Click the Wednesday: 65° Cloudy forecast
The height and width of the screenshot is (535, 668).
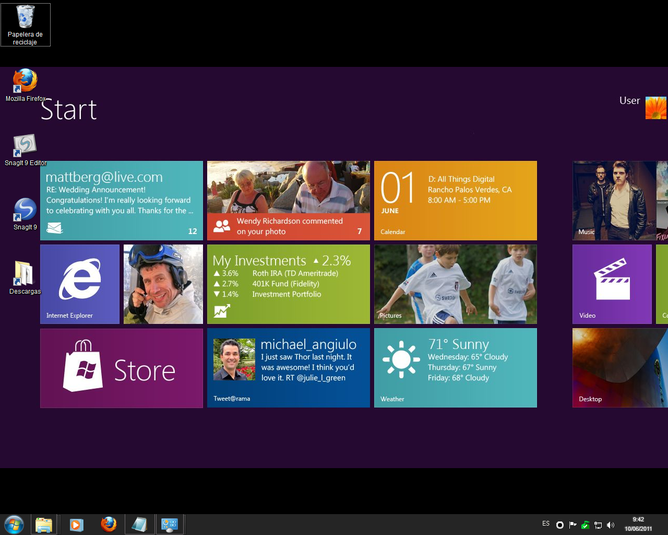pyautogui.click(x=468, y=357)
